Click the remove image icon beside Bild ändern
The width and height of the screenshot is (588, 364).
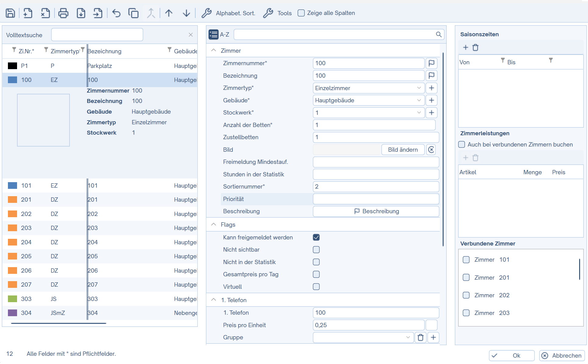tap(431, 150)
